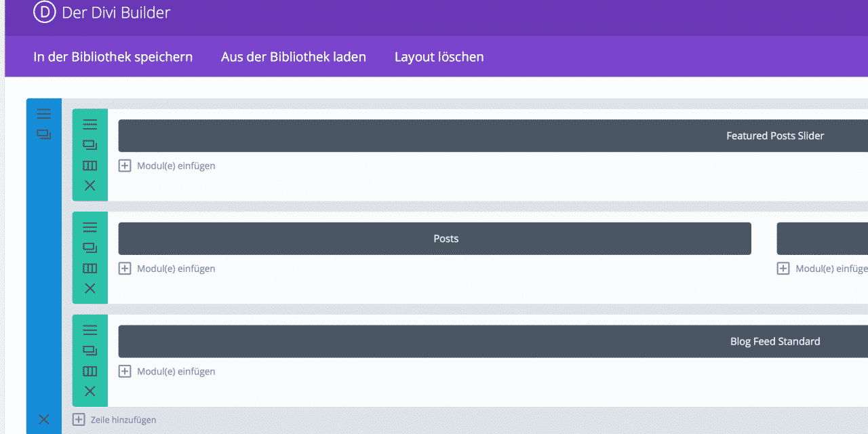
Task: Clone the Blog Feed Standard row
Action: 90,351
